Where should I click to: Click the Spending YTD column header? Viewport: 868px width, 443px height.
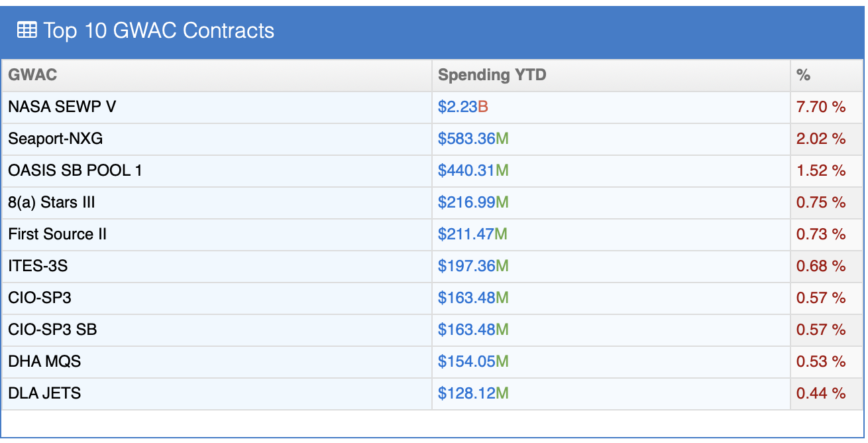coord(492,75)
